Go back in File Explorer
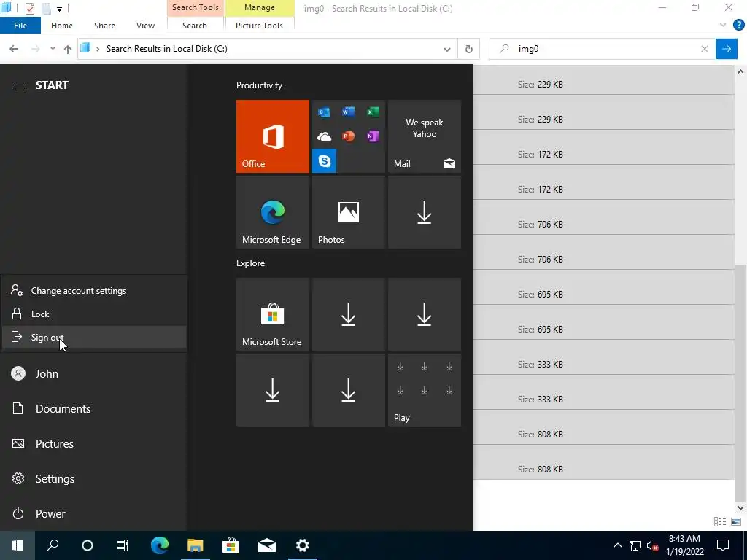747x560 pixels. tap(14, 49)
